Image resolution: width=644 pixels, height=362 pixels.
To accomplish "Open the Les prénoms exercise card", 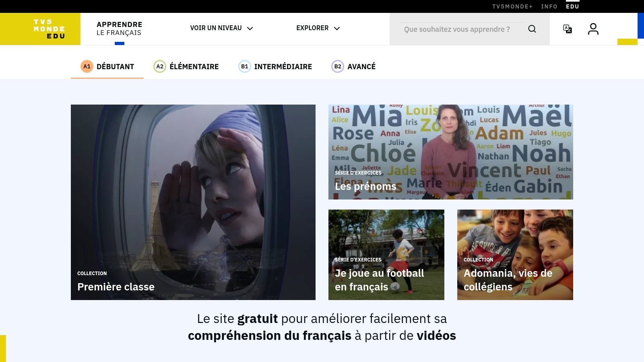I will pos(451,152).
